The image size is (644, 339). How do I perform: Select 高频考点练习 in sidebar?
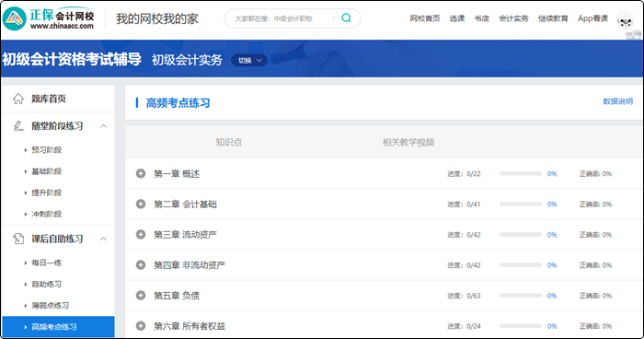pos(58,327)
